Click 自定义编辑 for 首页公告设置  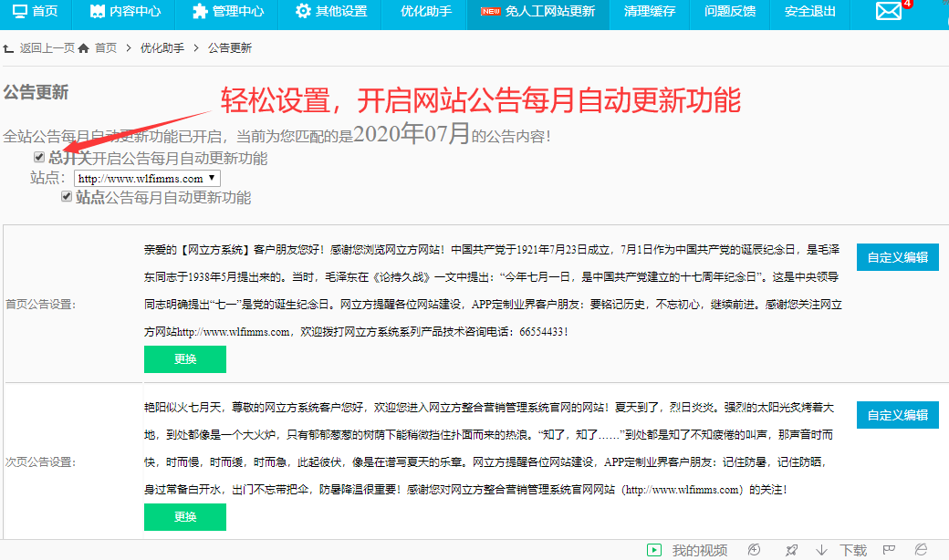[x=898, y=257]
